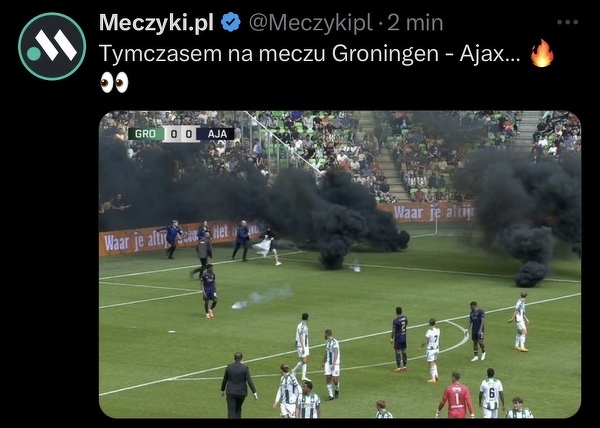Open the three-dot more options menu
This screenshot has width=600, height=428.
(567, 22)
